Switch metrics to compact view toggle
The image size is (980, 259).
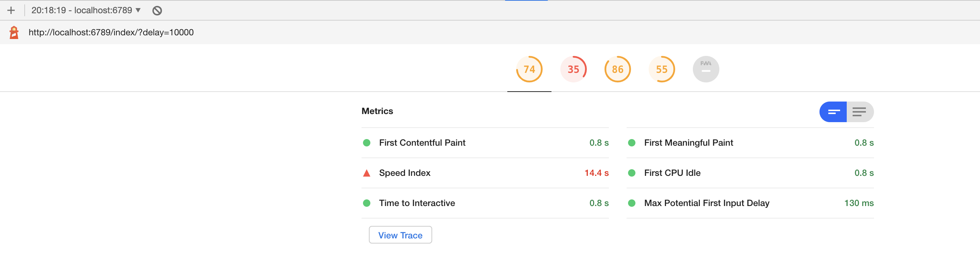click(x=833, y=112)
